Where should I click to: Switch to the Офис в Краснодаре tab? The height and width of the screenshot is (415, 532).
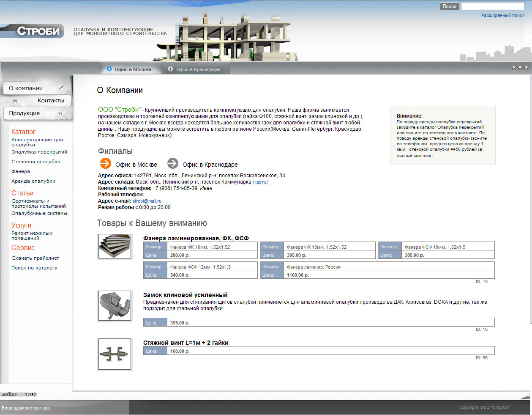click(x=198, y=69)
